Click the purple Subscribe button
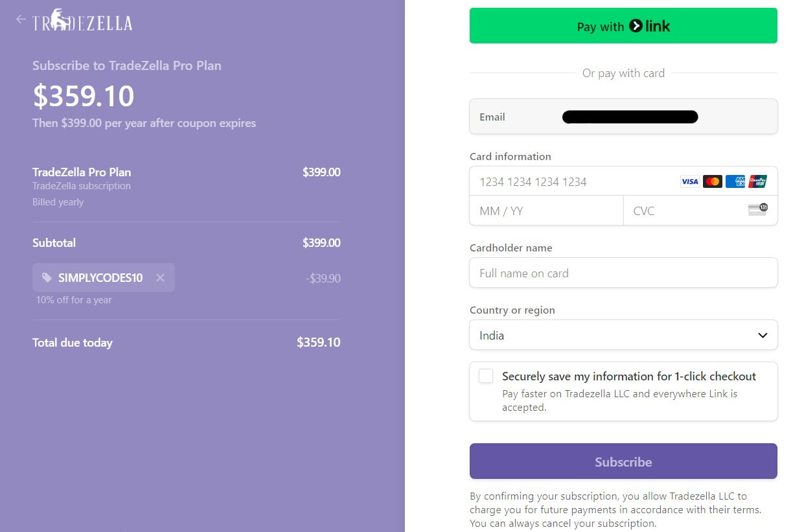 [623, 461]
